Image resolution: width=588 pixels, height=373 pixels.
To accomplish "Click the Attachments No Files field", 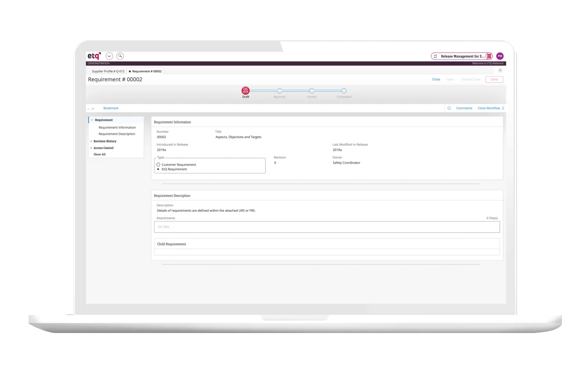I will 327,227.
